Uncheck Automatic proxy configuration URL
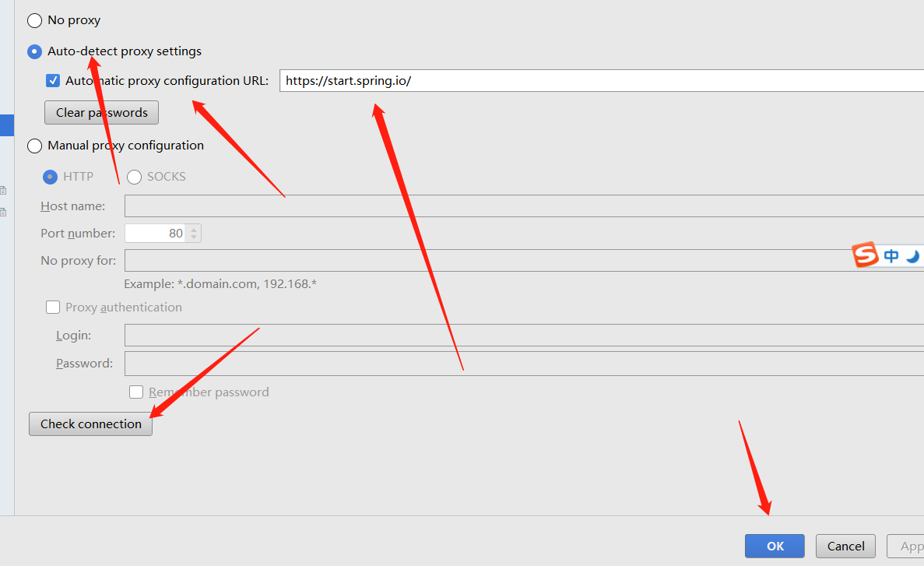 53,80
